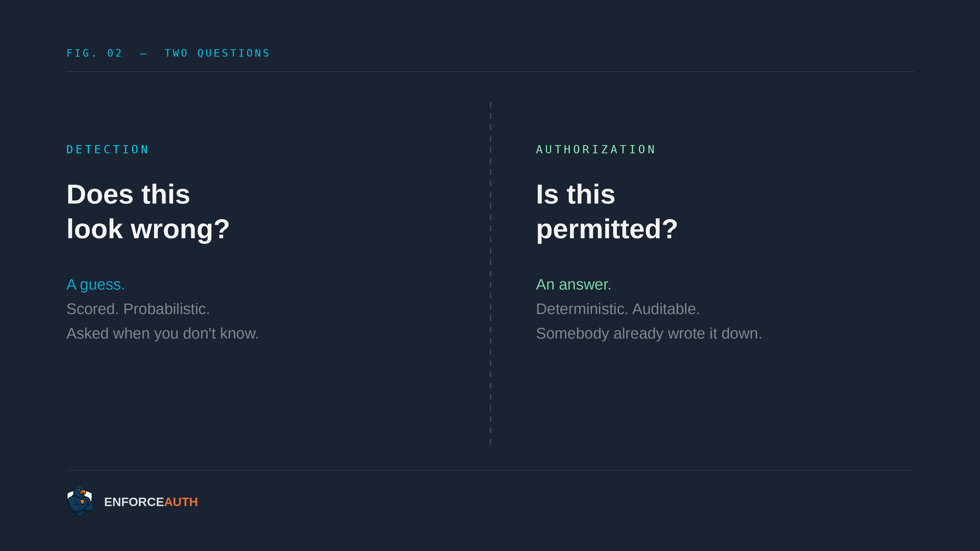980x551 pixels.
Task: Click the word 'wrong?' in left heading
Action: pos(180,229)
